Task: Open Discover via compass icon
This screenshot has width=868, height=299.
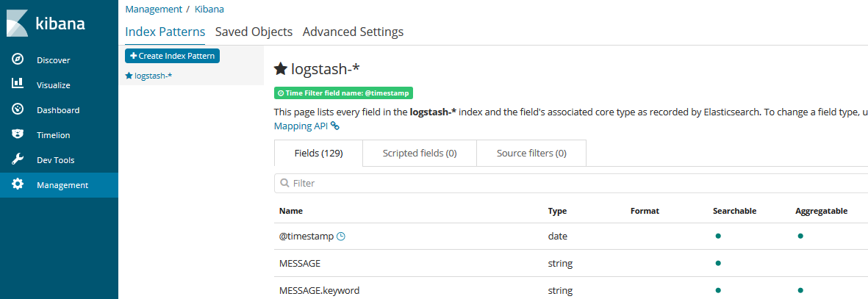Action: 18,60
